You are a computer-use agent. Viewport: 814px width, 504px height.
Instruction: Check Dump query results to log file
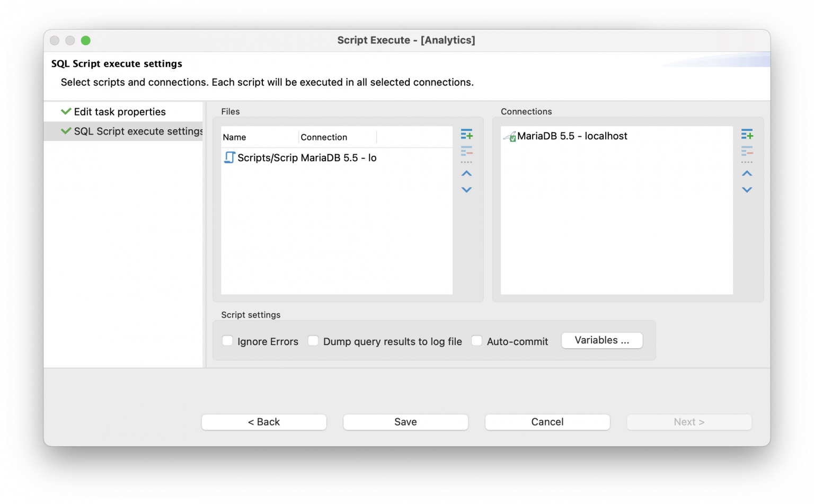(313, 341)
